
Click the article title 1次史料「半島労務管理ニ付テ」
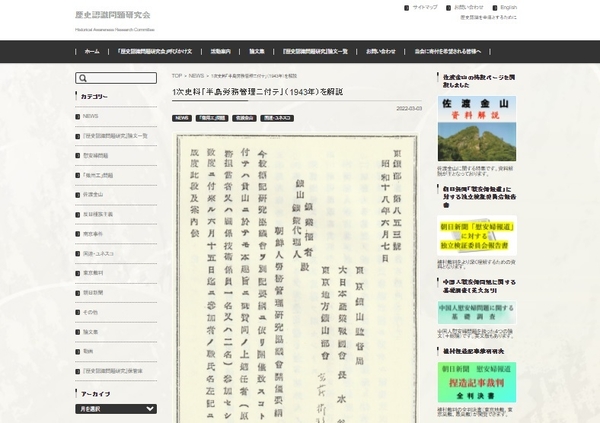click(257, 92)
